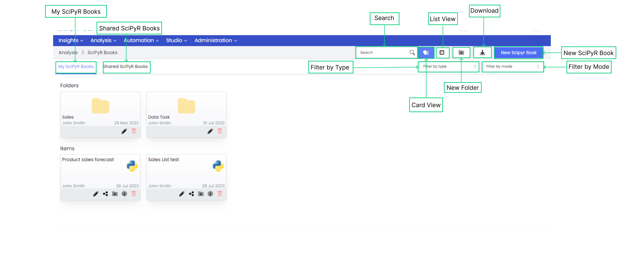Click the 28 Jul 2023 date
644x253 pixels.
point(213,186)
